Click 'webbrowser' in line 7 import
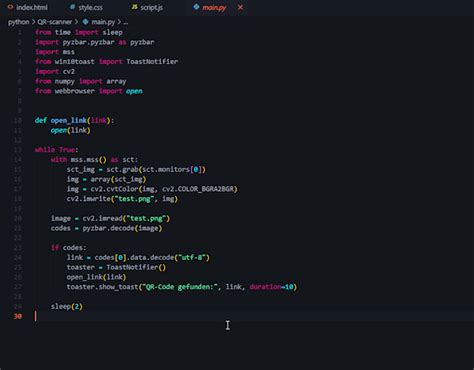This screenshot has height=370, width=474. pyautogui.click(x=75, y=91)
